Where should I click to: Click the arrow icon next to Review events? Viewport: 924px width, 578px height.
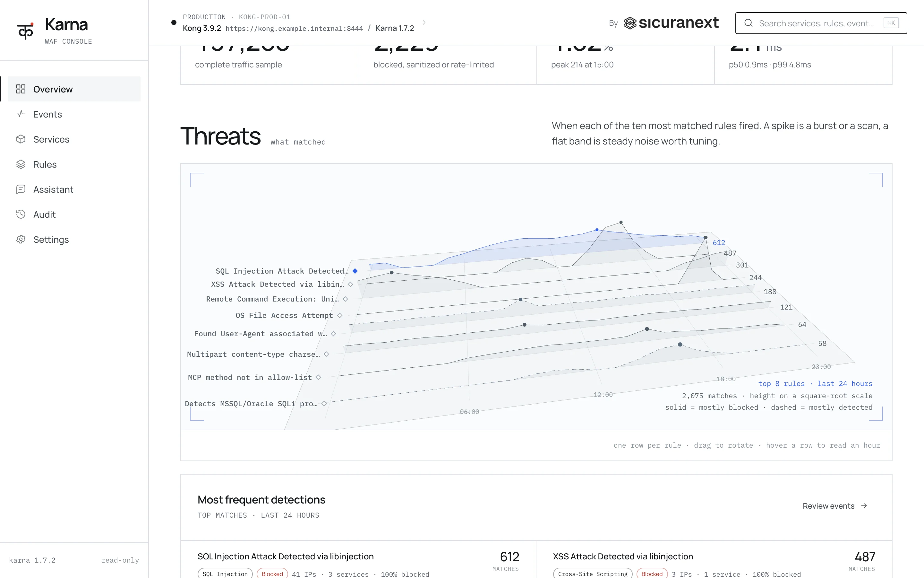point(864,506)
